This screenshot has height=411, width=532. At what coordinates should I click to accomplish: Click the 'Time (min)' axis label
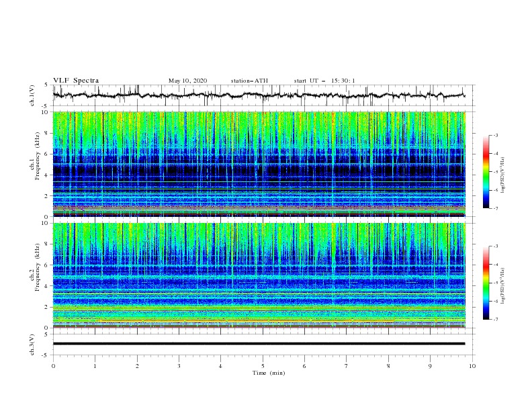(x=269, y=373)
